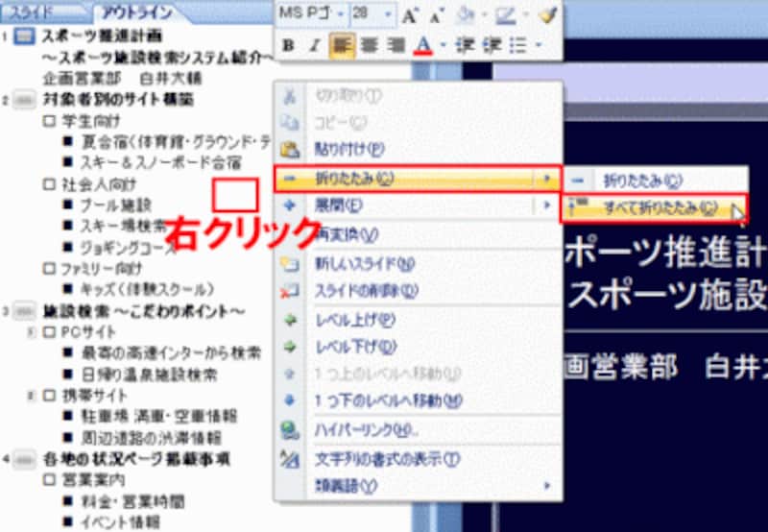Click the line color pen icon
The image size is (768, 532).
point(505,15)
